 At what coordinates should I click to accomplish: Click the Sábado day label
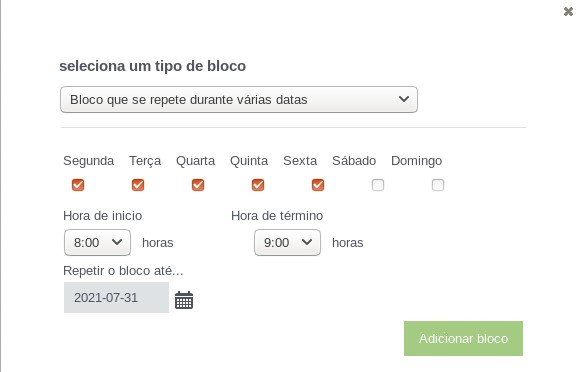pos(354,161)
